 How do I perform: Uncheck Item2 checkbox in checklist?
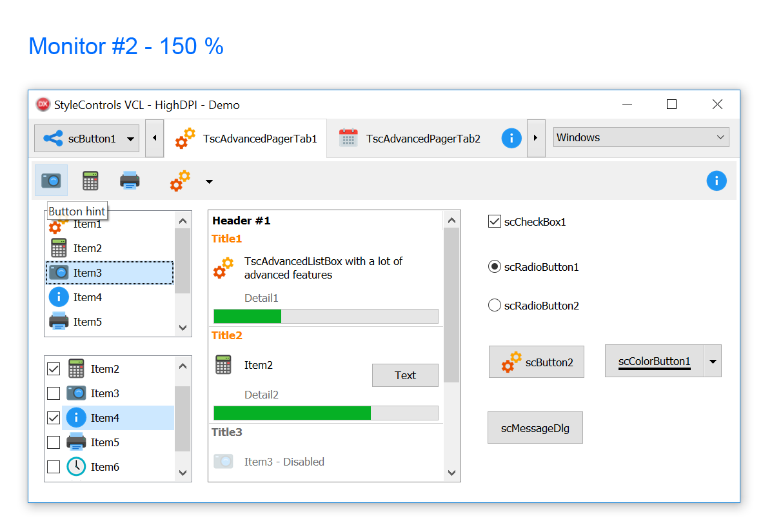tap(53, 369)
